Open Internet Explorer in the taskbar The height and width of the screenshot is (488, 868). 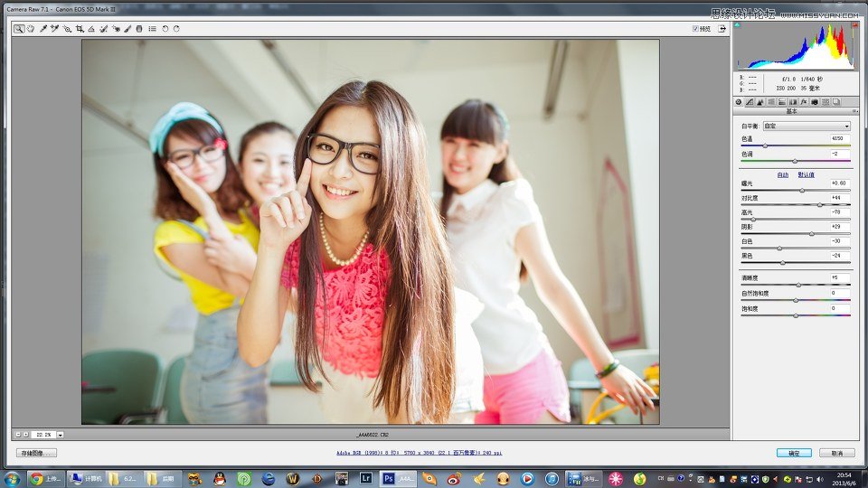(x=269, y=479)
